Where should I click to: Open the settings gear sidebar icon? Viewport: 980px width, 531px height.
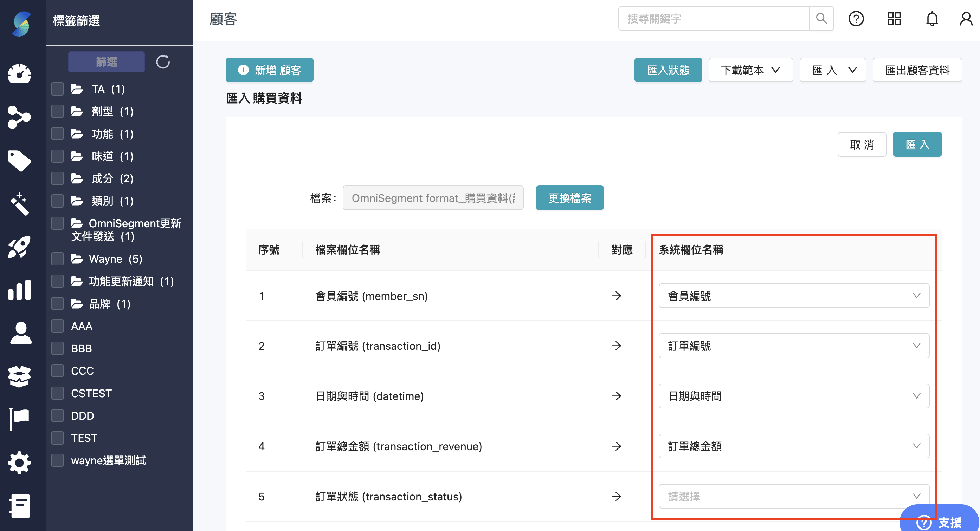(x=19, y=463)
